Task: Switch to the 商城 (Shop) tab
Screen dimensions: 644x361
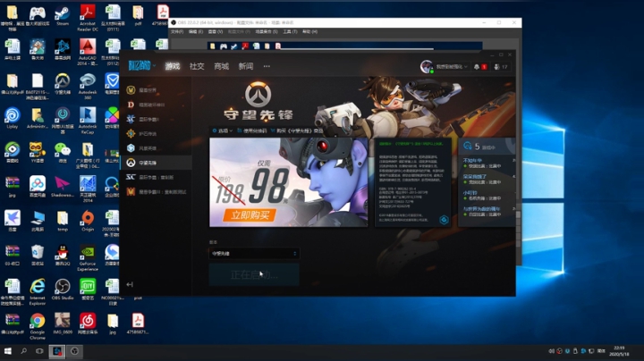Action: tap(222, 66)
